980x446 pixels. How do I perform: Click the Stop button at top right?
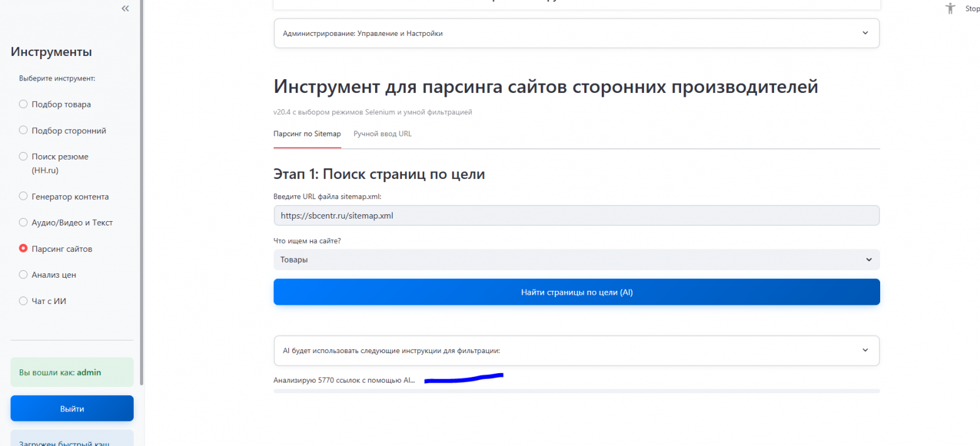coord(972,9)
